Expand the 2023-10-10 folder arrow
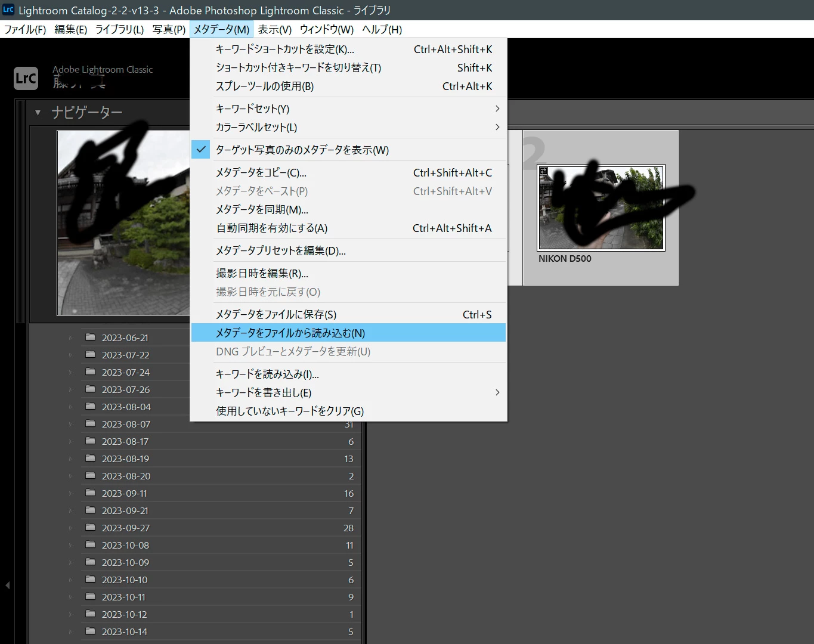The image size is (814, 644). coord(71,580)
